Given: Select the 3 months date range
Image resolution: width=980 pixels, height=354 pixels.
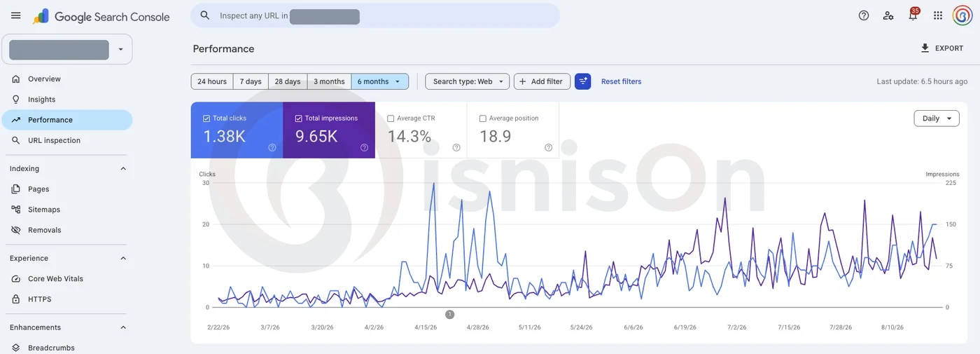Looking at the screenshot, I should tap(329, 81).
